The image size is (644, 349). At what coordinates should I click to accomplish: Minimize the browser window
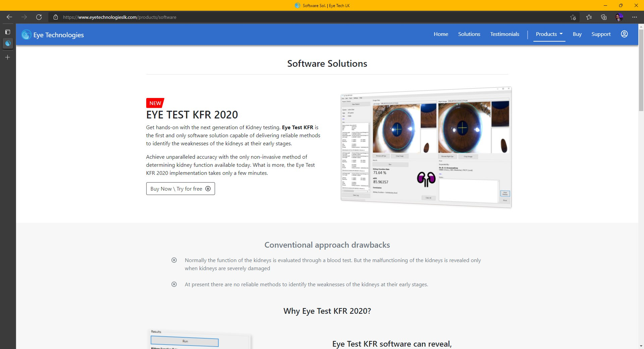pos(605,5)
